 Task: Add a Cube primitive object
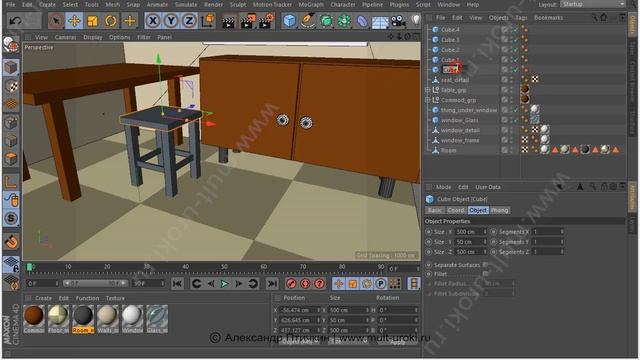tap(289, 20)
